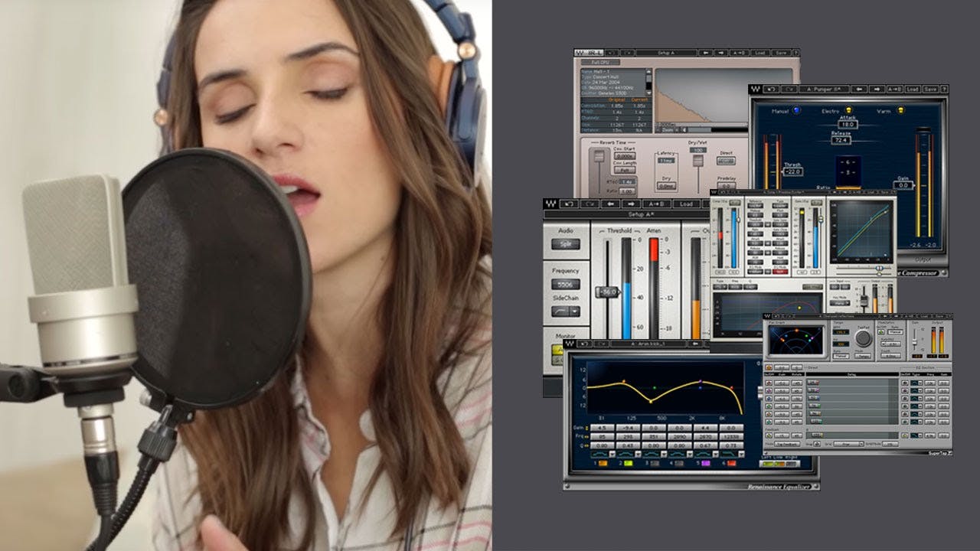Toggle EQ band 2 green switch
This screenshot has height=551, width=980.
pos(629,463)
